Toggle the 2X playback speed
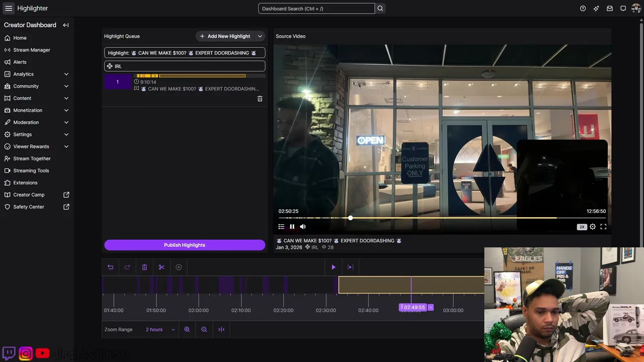This screenshot has height=362, width=644. 582,227
